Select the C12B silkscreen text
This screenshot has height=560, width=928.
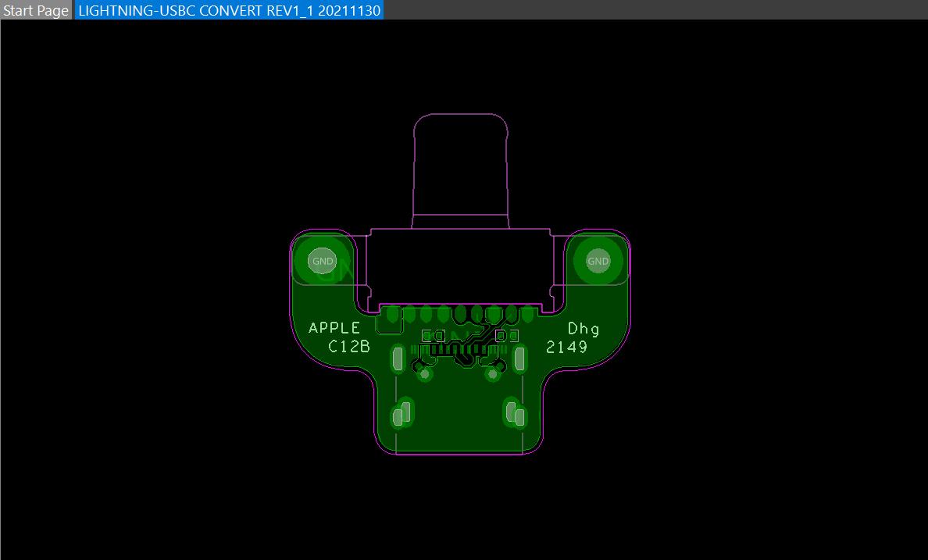[x=349, y=346]
